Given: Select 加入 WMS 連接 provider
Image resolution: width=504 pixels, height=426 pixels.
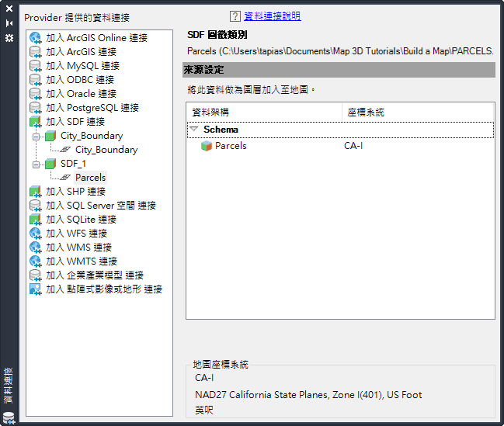Looking at the screenshot, I should click(x=78, y=248).
